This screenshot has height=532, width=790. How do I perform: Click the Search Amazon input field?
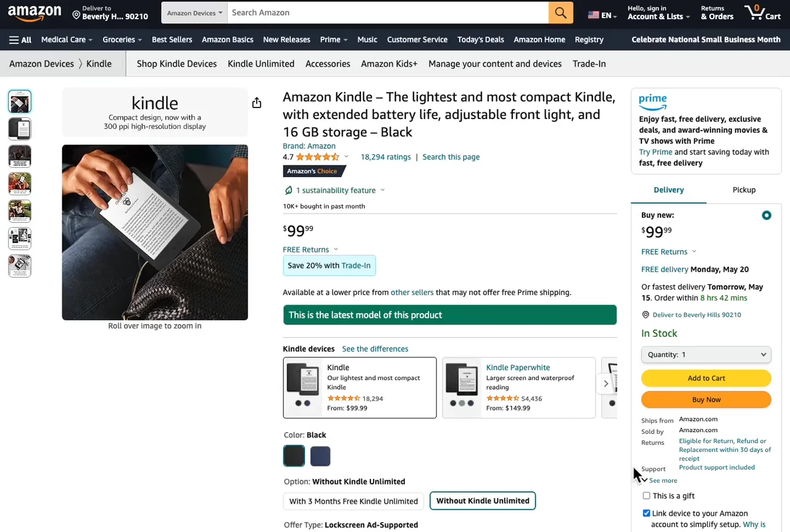pos(388,12)
